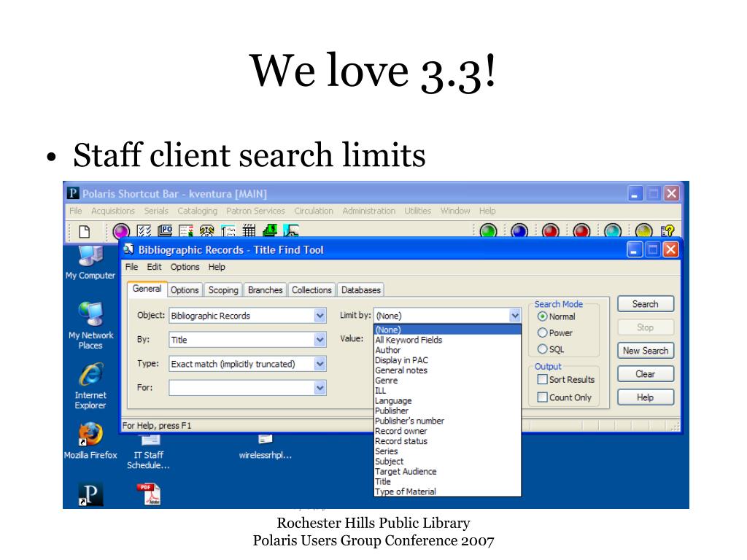Choose Subject in the Limit by list
Screen dimensions: 747x560
tap(447, 462)
